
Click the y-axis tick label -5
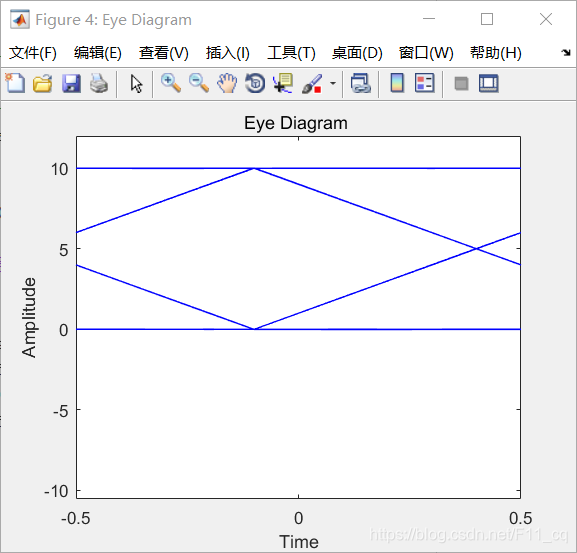pos(61,411)
